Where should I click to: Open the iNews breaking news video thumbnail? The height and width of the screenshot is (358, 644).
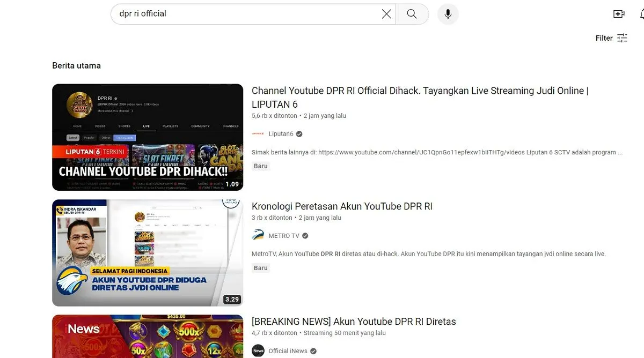[148, 336]
